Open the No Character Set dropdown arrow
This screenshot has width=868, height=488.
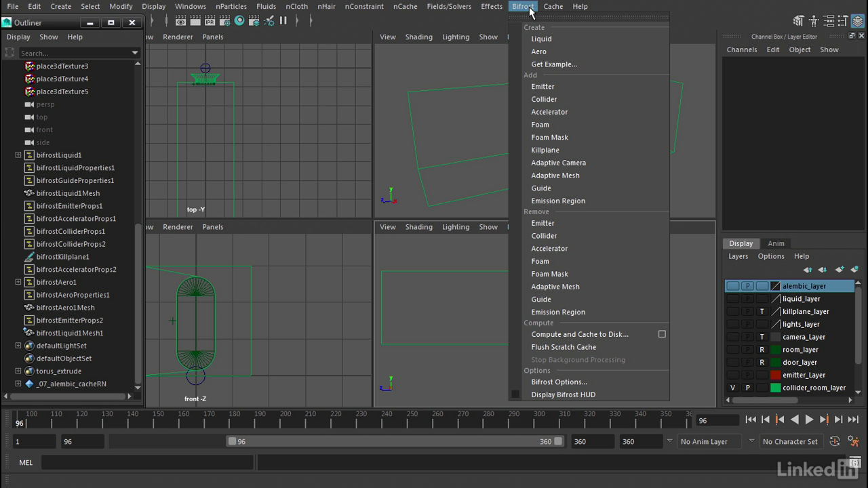click(x=751, y=441)
